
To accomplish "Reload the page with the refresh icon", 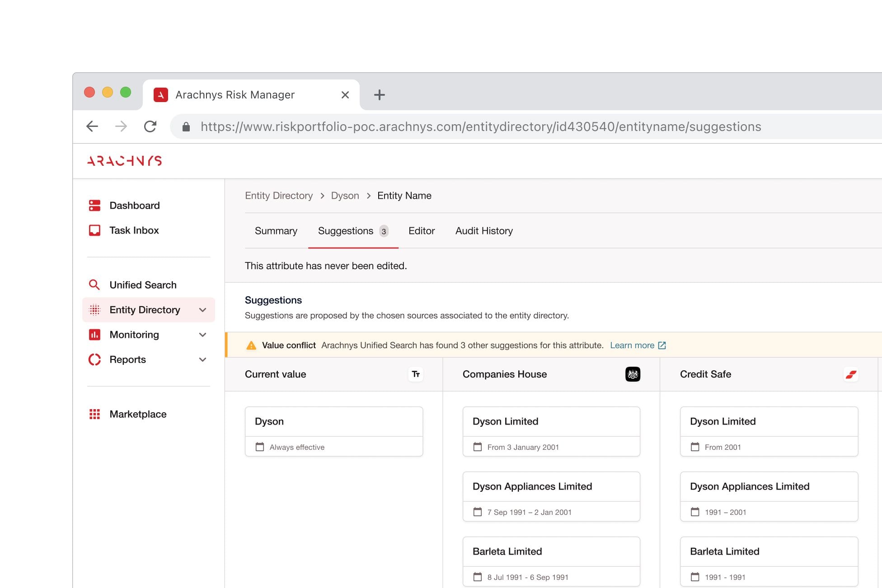I will (150, 126).
